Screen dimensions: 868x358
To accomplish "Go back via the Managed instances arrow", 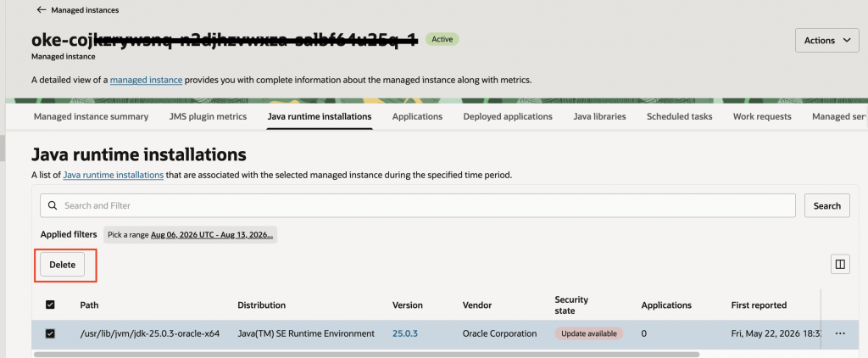I will pyautogui.click(x=41, y=10).
